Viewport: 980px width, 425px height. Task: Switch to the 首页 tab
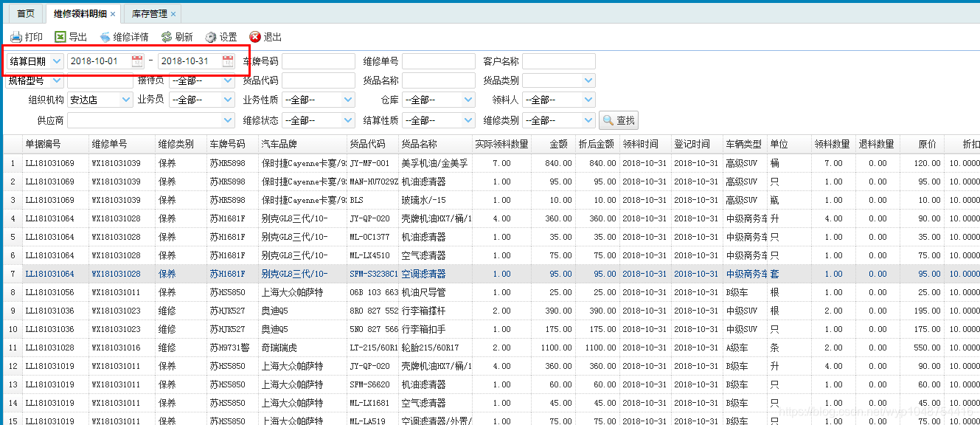[26, 14]
